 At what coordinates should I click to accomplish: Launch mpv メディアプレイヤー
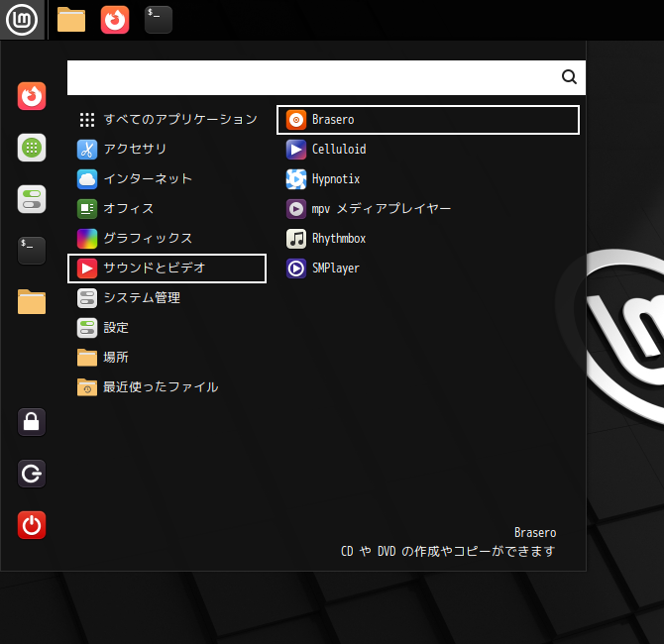click(x=428, y=209)
